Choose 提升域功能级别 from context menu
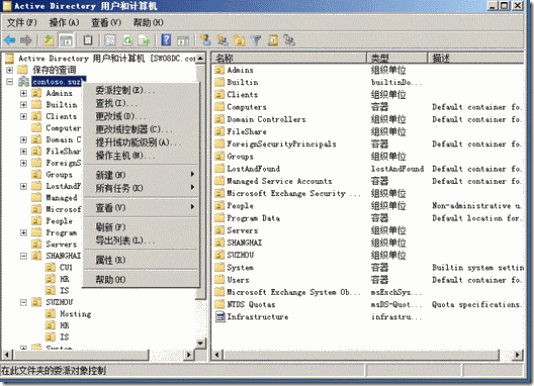 tap(141, 142)
